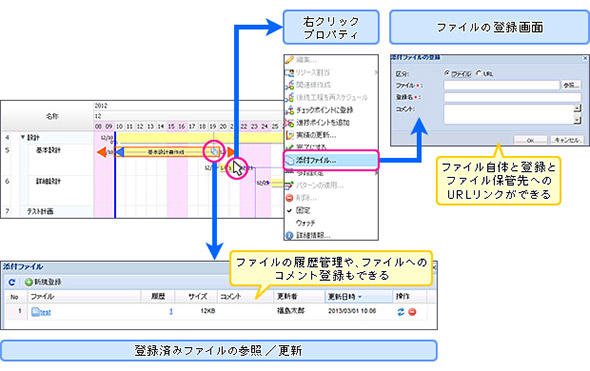The image size is (590, 371).
Task: Select the URL radio button
Action: coord(479,73)
